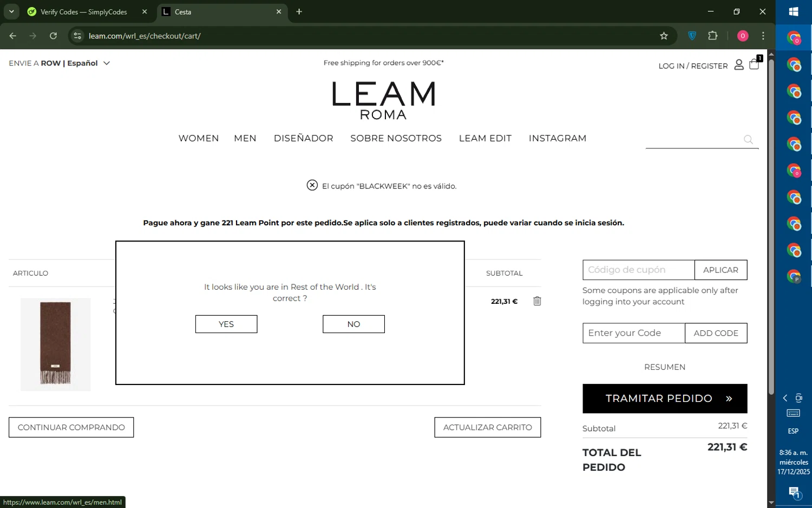Viewport: 812px width, 508px height.
Task: Click the ADD CODE button
Action: tap(716, 333)
